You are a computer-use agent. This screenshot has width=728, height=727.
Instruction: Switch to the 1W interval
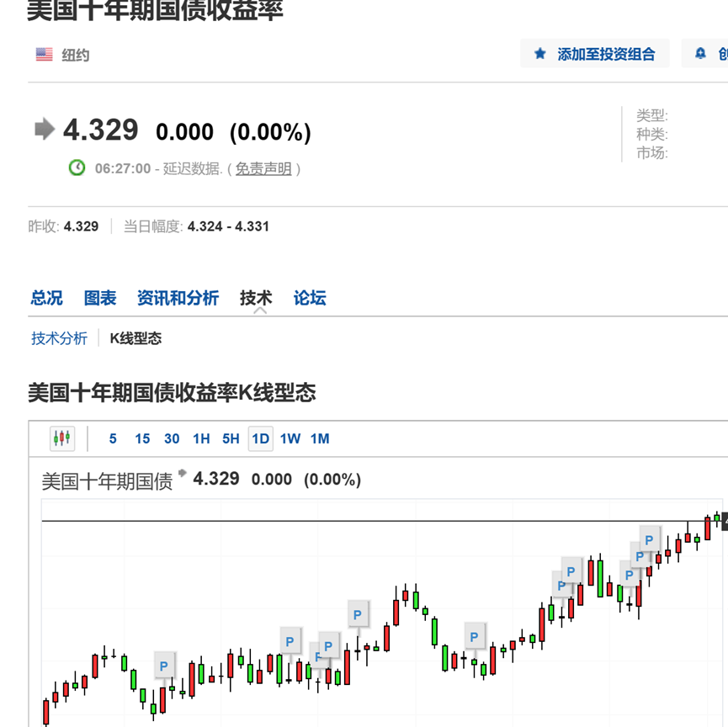coord(290,438)
